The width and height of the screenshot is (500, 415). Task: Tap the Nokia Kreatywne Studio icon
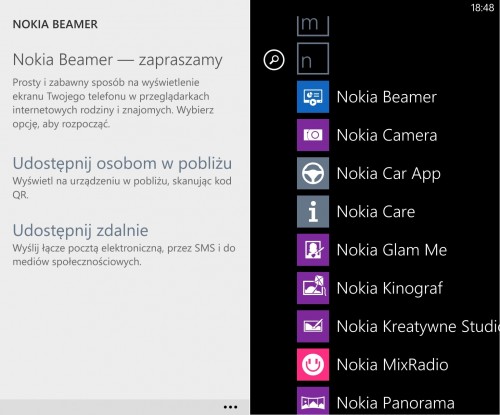tap(313, 326)
